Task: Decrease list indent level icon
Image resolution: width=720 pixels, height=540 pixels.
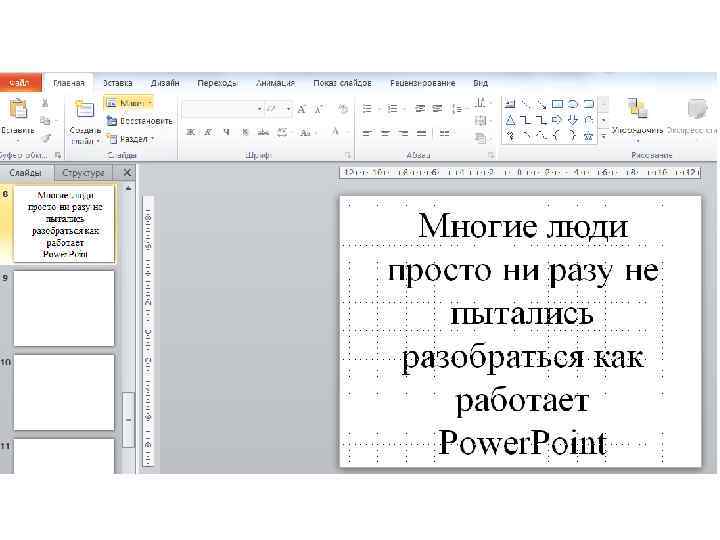Action: pyautogui.click(x=420, y=109)
